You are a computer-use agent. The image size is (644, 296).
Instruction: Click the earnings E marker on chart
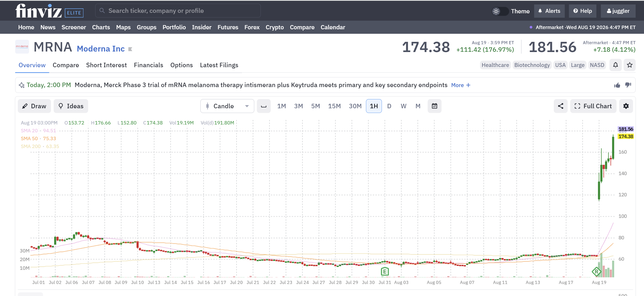(385, 272)
